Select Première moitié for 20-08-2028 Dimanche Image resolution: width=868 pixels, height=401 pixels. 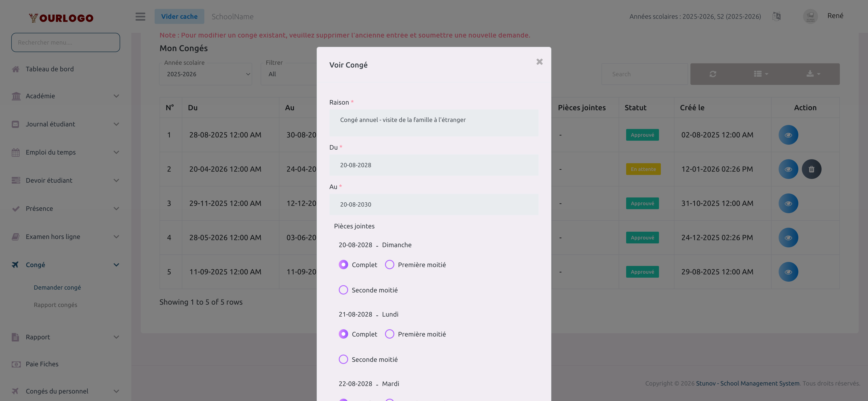pos(389,265)
